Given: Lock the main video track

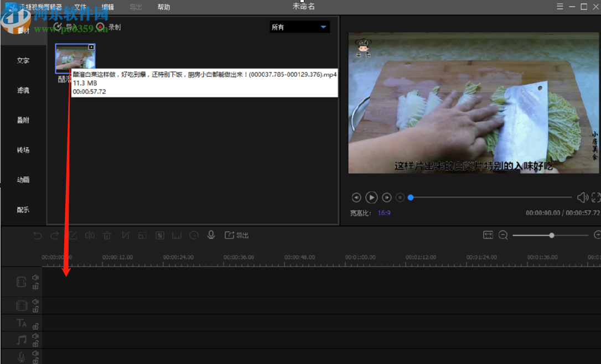Looking at the screenshot, I should click(35, 286).
